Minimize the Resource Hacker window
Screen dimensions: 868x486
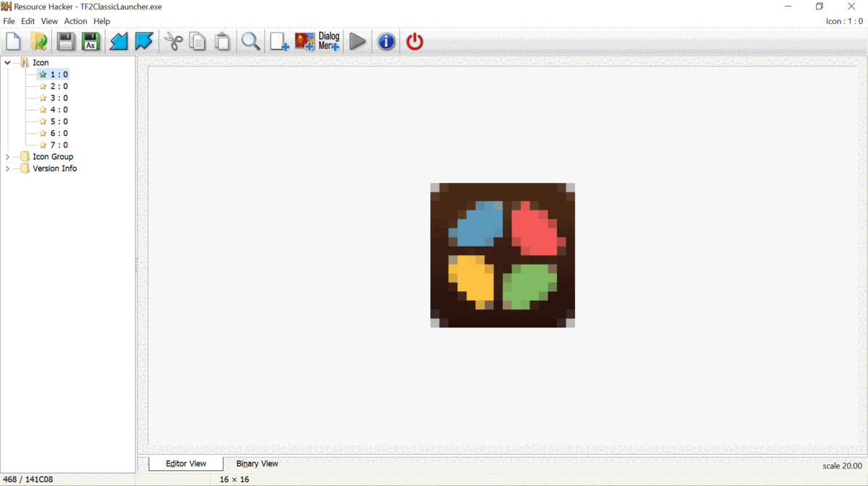pos(788,7)
